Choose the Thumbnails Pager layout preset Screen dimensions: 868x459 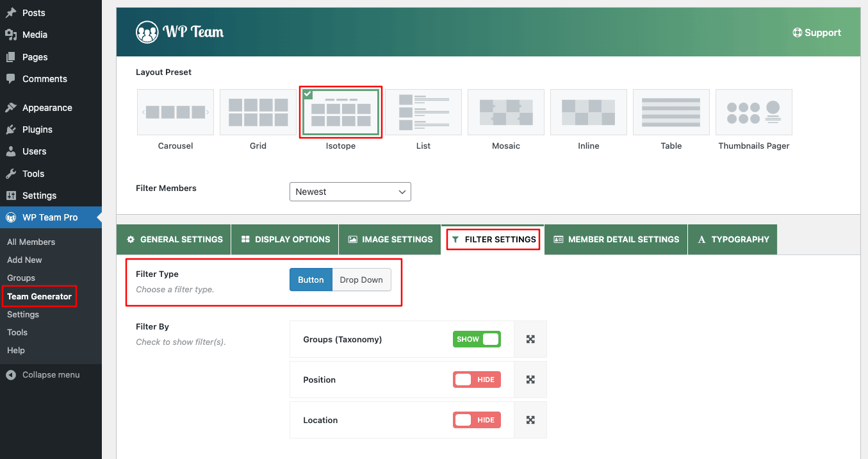point(753,112)
